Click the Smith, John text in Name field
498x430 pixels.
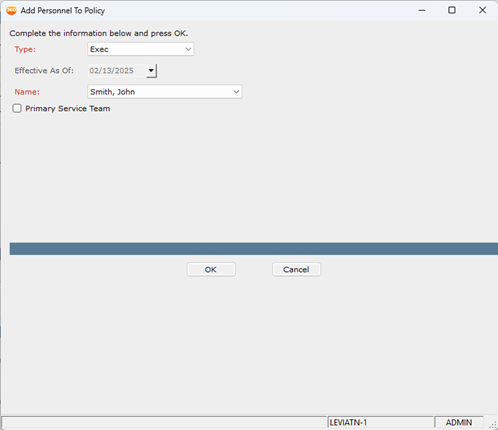112,92
